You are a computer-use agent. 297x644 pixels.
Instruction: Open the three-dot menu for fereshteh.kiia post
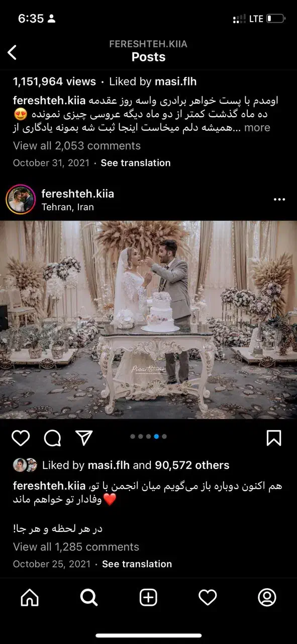click(x=279, y=200)
